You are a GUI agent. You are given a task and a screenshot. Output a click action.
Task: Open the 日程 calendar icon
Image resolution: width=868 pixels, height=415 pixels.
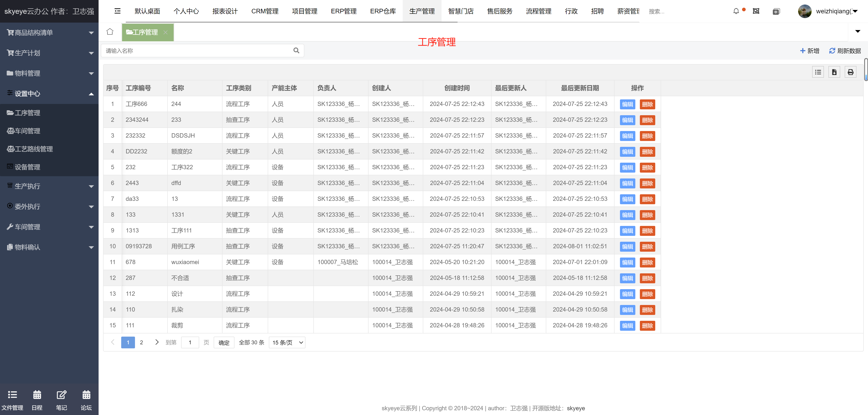pyautogui.click(x=37, y=395)
